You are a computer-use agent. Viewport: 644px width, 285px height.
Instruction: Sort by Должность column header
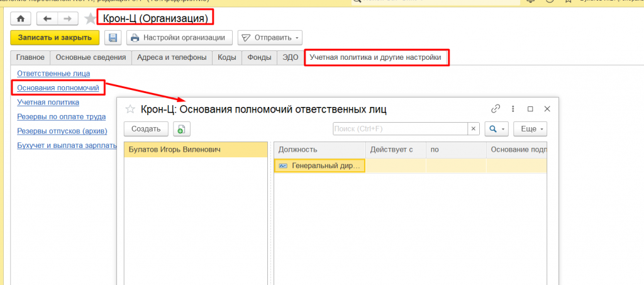pyautogui.click(x=320, y=150)
